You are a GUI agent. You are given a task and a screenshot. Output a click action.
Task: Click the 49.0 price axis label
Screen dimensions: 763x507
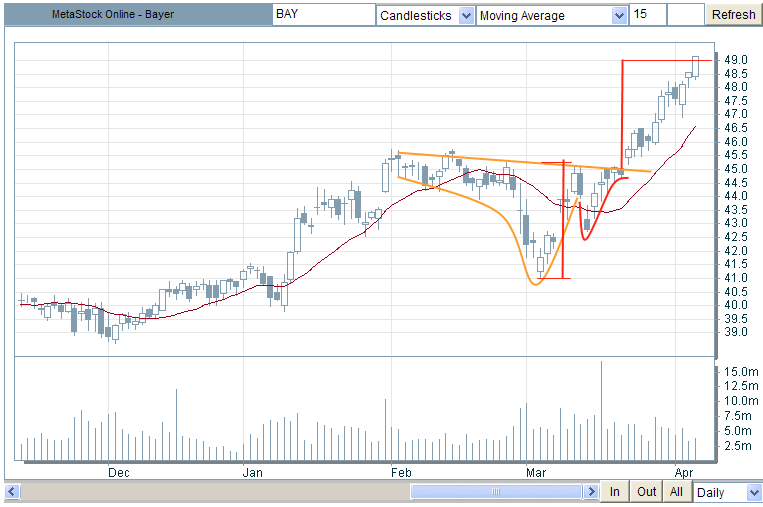(735, 60)
